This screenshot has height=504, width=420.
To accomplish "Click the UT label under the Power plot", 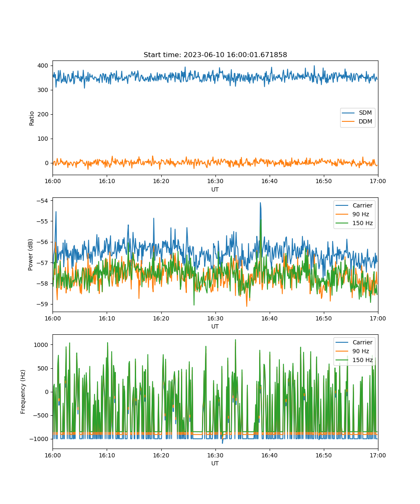I will click(x=215, y=327).
